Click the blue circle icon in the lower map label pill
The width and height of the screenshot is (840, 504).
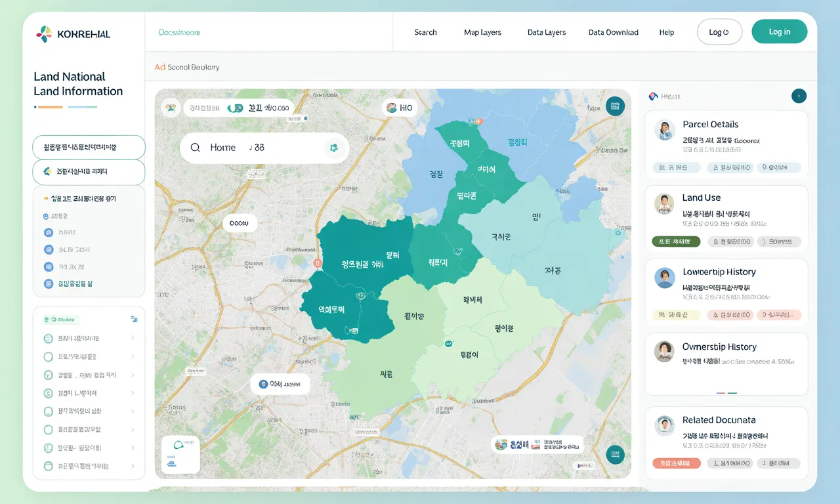[x=263, y=385]
